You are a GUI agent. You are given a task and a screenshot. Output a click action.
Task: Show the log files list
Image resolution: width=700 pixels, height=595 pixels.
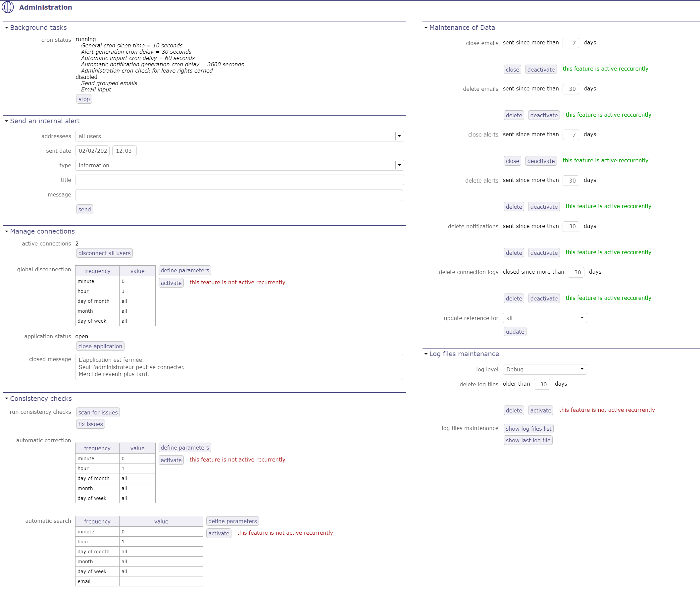pyautogui.click(x=528, y=428)
